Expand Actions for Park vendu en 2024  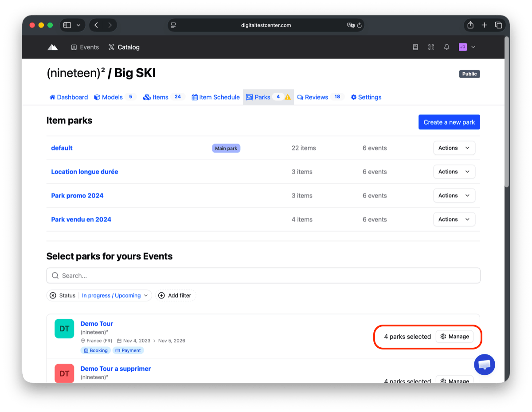tap(454, 220)
